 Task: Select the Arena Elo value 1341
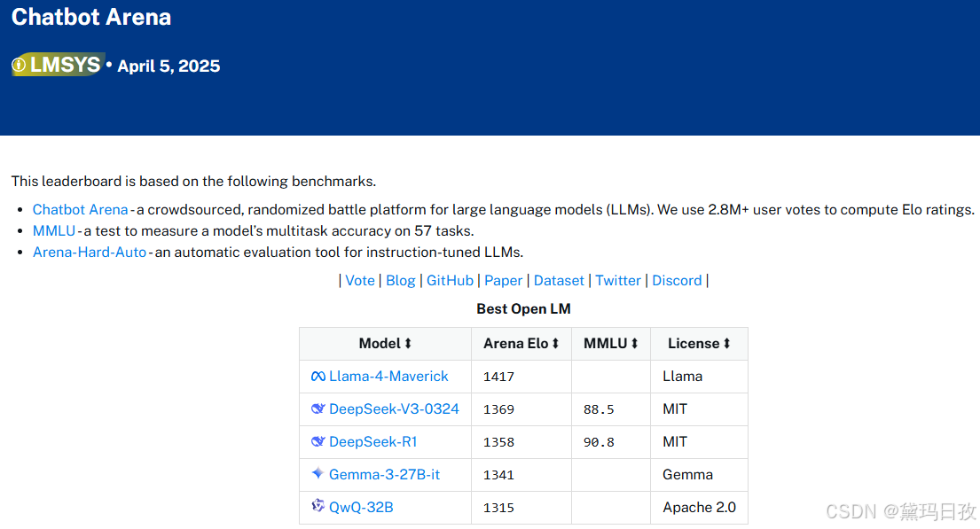(x=498, y=475)
